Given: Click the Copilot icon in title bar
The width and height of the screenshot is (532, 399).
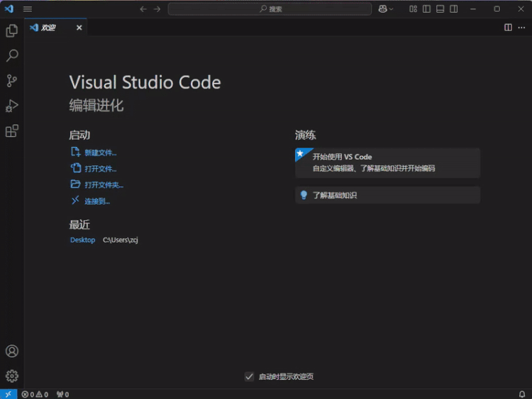Looking at the screenshot, I should (383, 9).
